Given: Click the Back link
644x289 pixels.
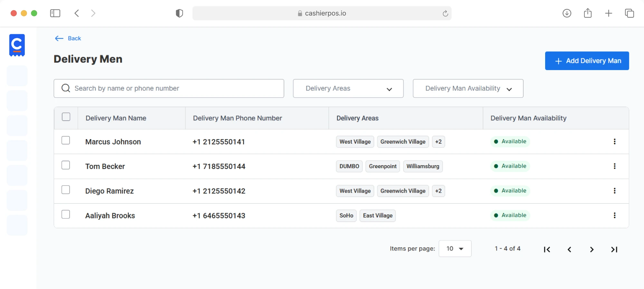Looking at the screenshot, I should (68, 38).
